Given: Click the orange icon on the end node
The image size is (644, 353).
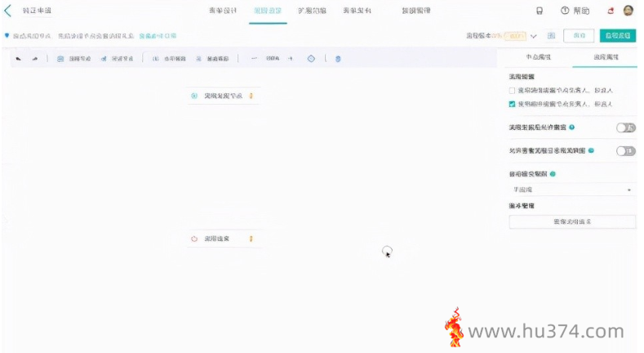Looking at the screenshot, I should (251, 239).
